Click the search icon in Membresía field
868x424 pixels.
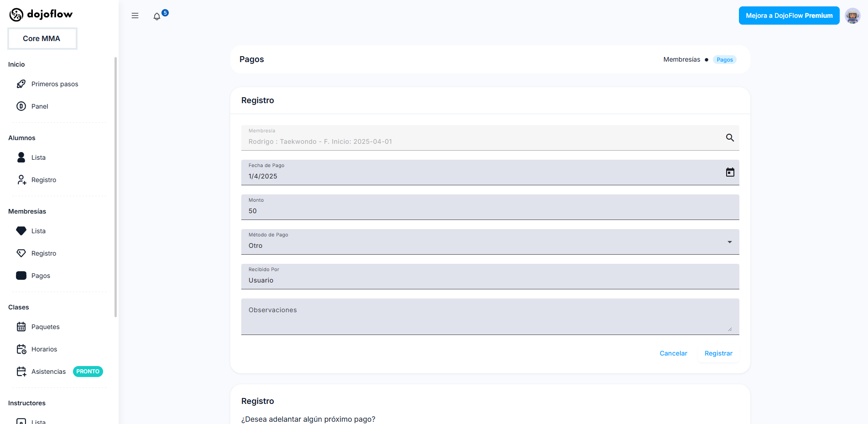click(x=730, y=138)
